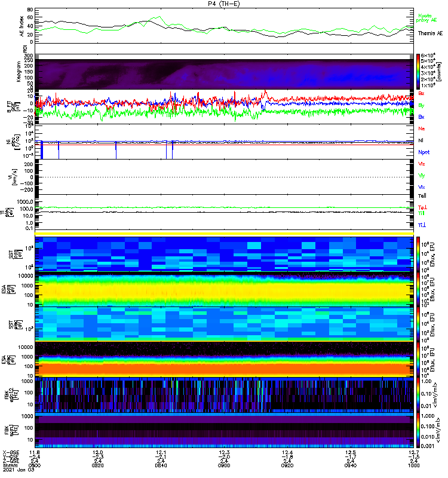Click the "0920" time tick label
Image resolution: width=448 pixels, height=478 pixels.
287,465
